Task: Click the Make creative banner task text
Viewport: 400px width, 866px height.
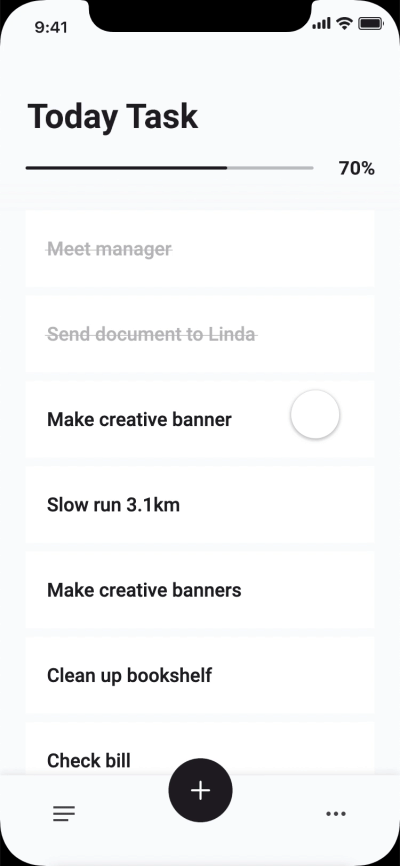Action: (139, 420)
